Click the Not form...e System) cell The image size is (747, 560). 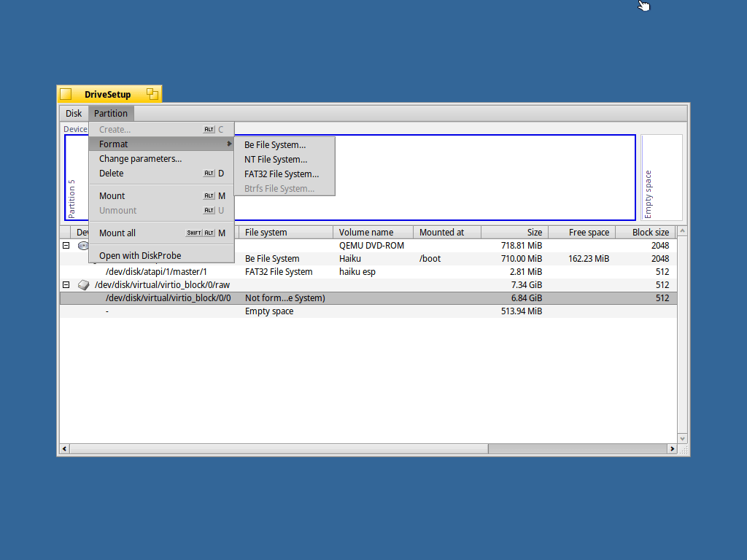pos(285,298)
